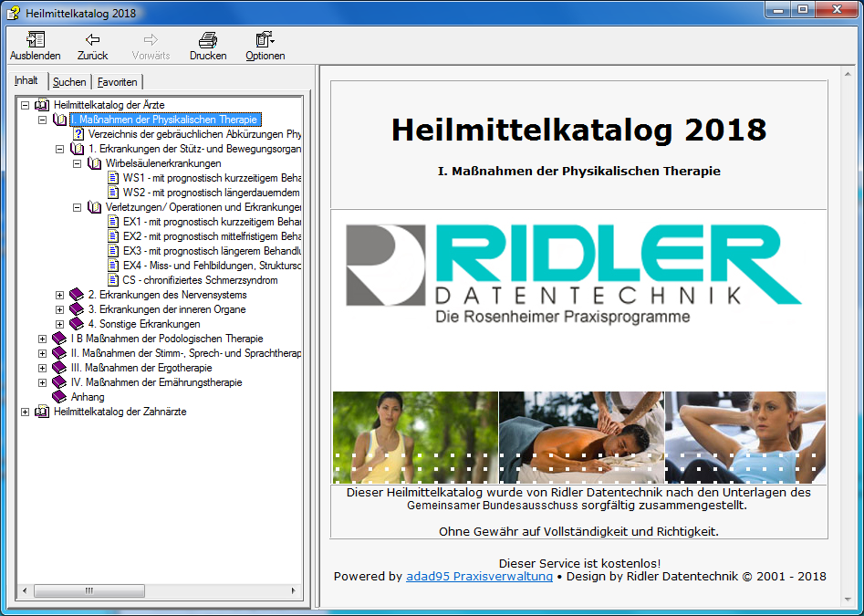The image size is (864, 616).
Task: Click the closed book icon of I B Maßnahmen der Podologischen Therapie
Action: pyautogui.click(x=59, y=339)
